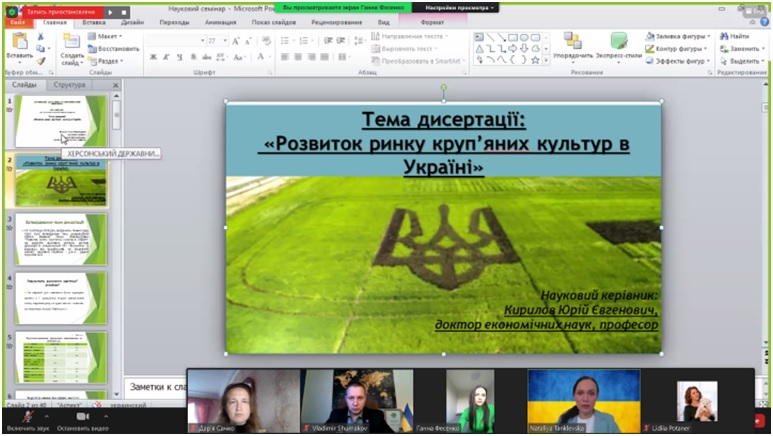This screenshot has width=773, height=436.
Task: Click the green Zoom security shield icon
Action: (x=12, y=11)
